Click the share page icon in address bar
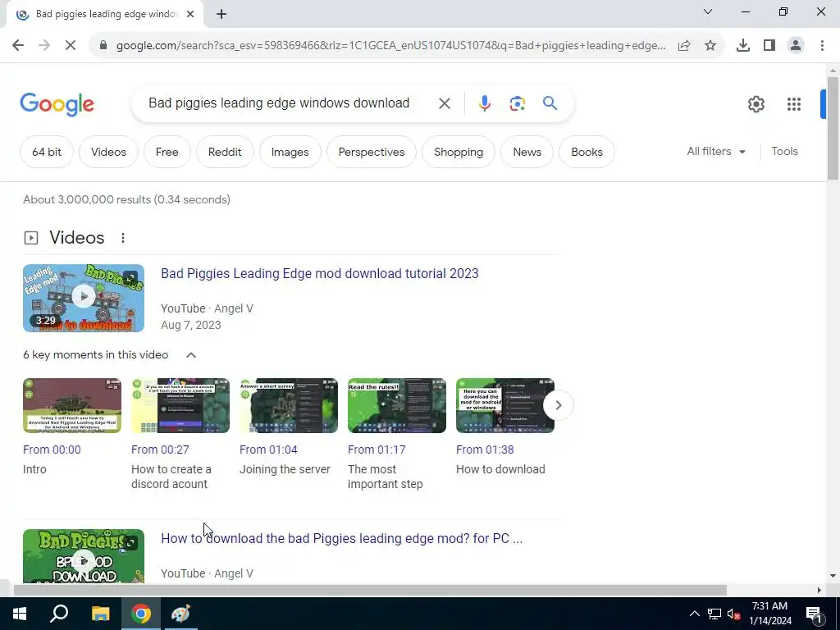 coord(684,46)
